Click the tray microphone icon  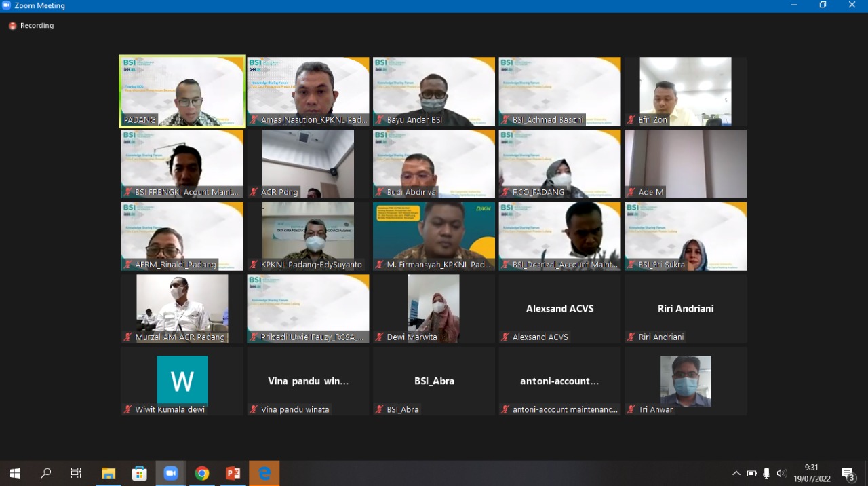tap(766, 473)
